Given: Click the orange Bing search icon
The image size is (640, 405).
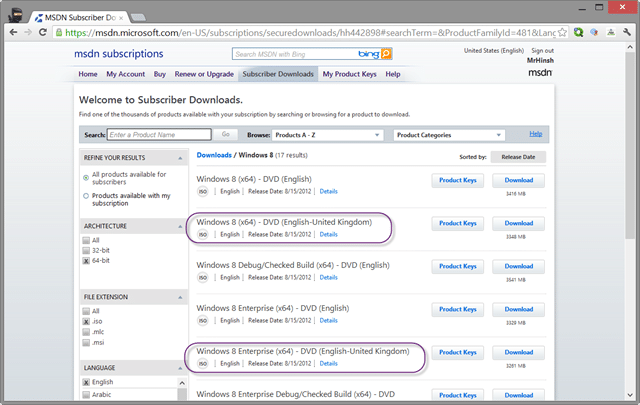Looking at the screenshot, I should point(386,53).
